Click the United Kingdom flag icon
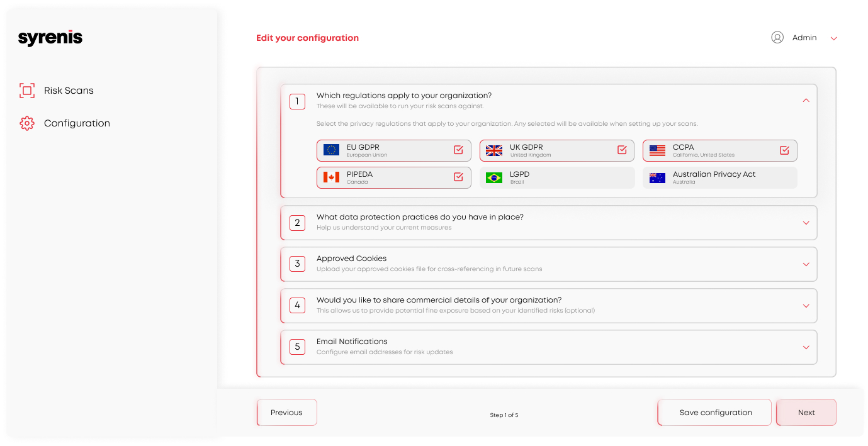868x446 pixels. [x=494, y=150]
